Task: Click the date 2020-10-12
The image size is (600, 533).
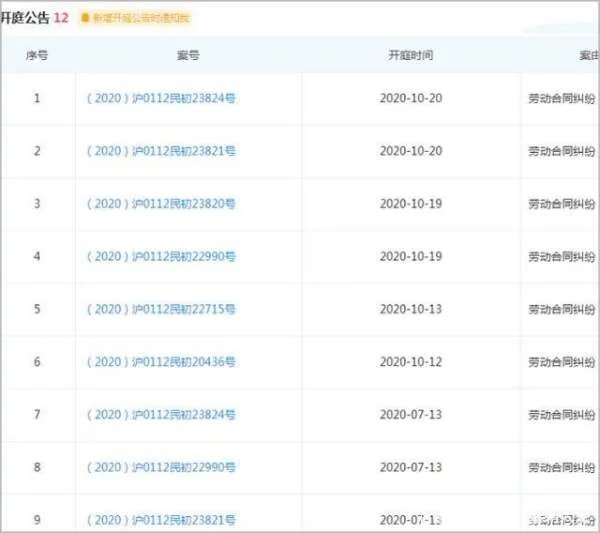Action: coord(411,362)
